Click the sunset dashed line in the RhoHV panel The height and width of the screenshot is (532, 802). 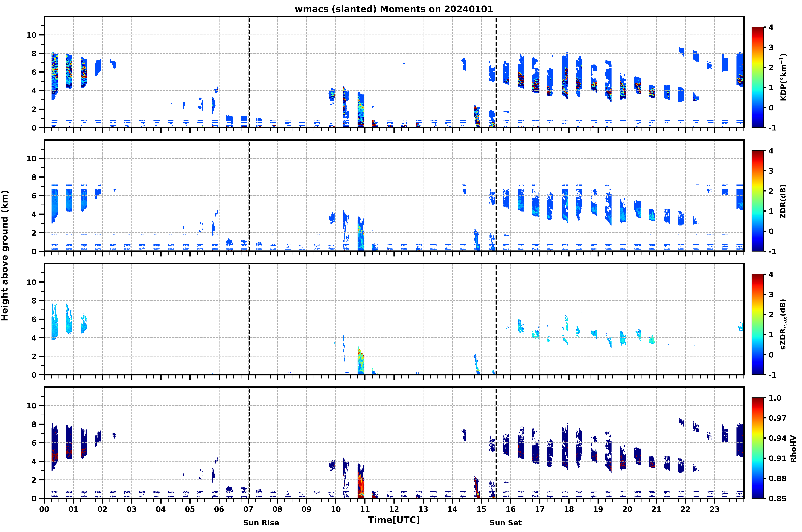496,443
